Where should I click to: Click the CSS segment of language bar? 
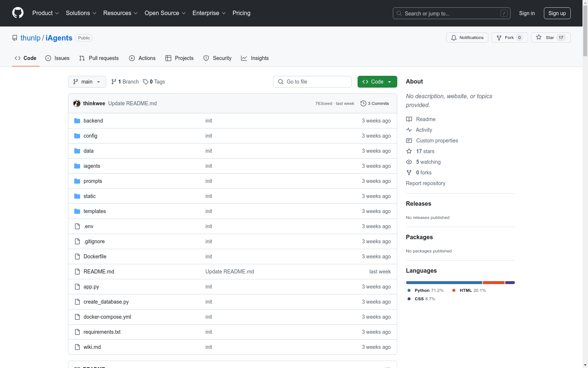click(x=510, y=283)
